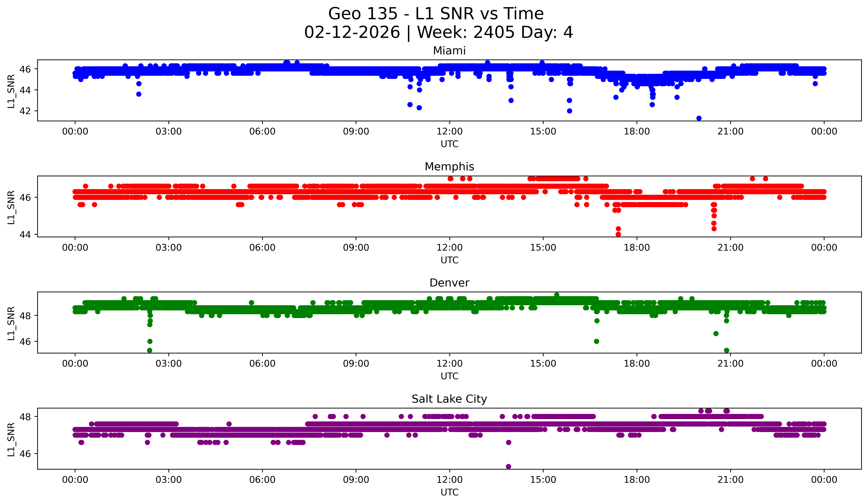Click the Memphis subplot title
The width and height of the screenshot is (868, 504).
(x=449, y=167)
